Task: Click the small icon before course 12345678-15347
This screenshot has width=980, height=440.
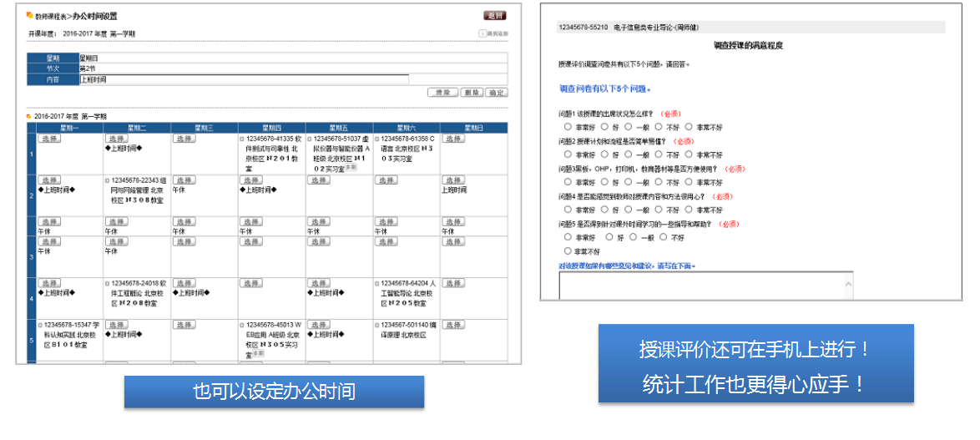Action: [39, 325]
